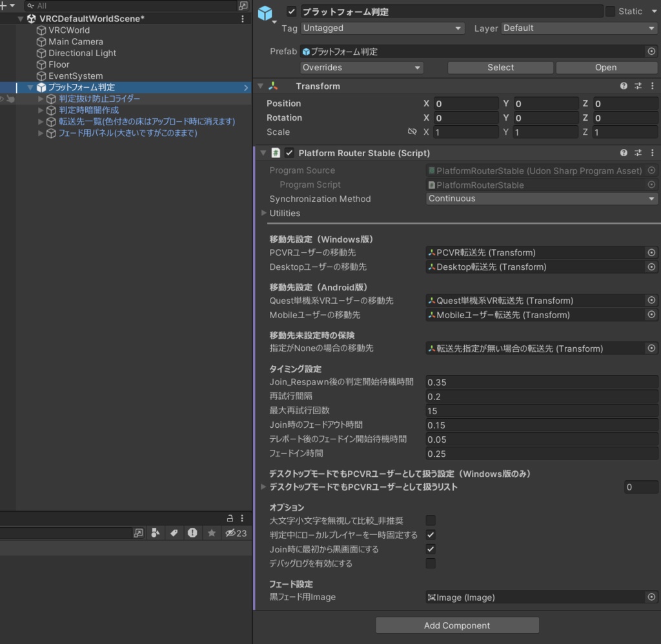Screen dimensions: 661x644
Task: Click object picker circle for PCVRユーザーの移動先
Action: 652,252
